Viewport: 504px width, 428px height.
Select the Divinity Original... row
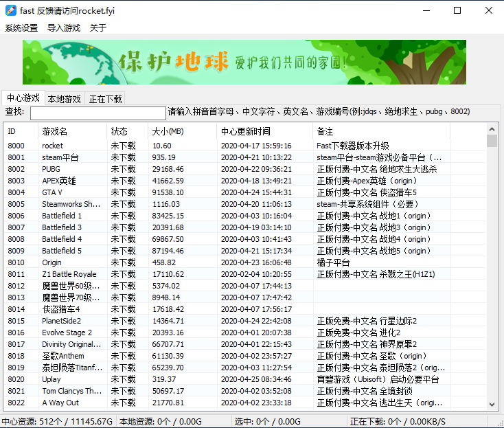[245, 344]
